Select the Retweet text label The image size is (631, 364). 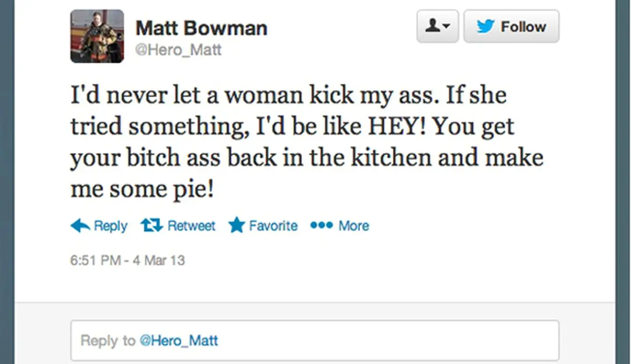coord(191,226)
